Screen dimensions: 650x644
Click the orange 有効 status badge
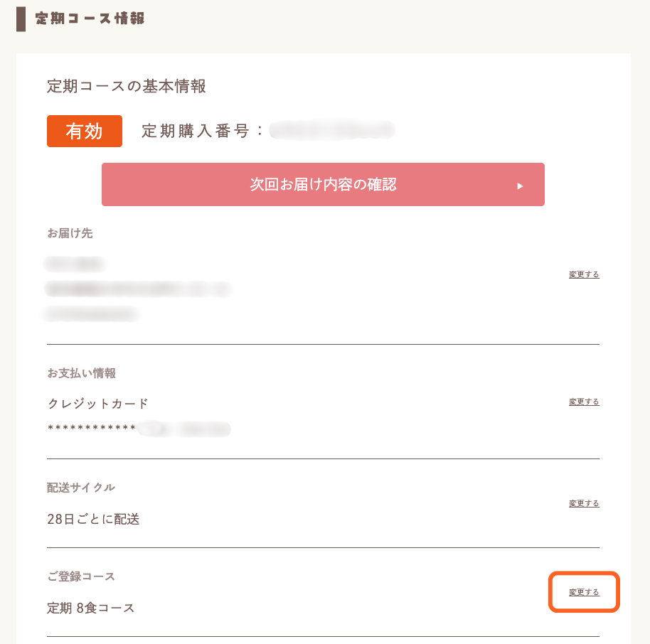click(x=84, y=131)
